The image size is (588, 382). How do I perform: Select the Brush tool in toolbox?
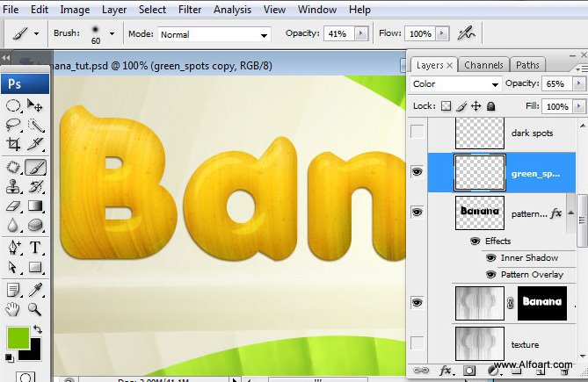(x=36, y=166)
